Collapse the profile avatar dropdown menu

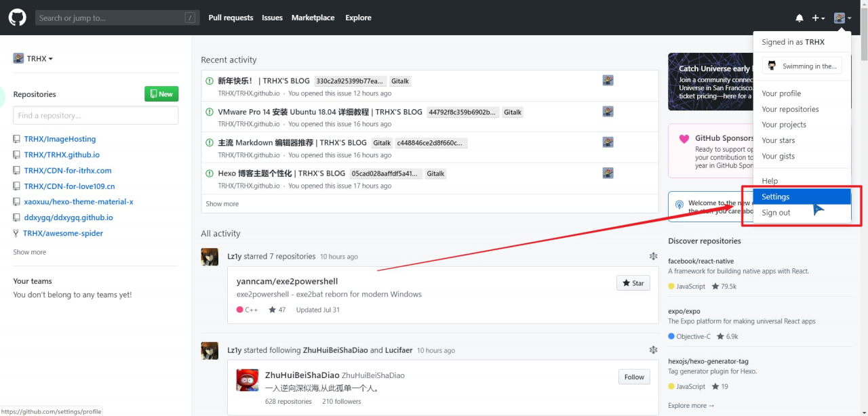tap(842, 18)
